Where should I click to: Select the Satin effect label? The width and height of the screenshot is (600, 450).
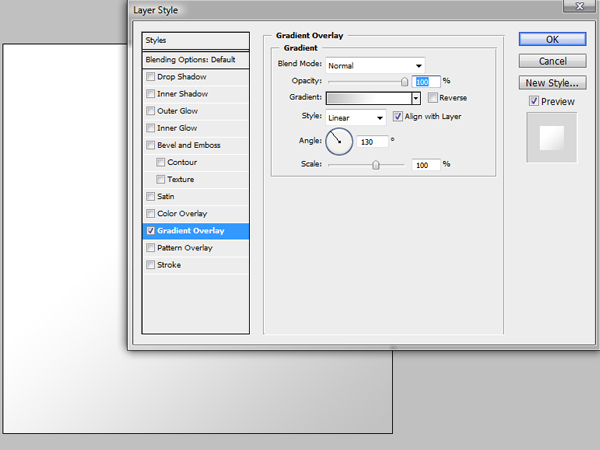166,196
